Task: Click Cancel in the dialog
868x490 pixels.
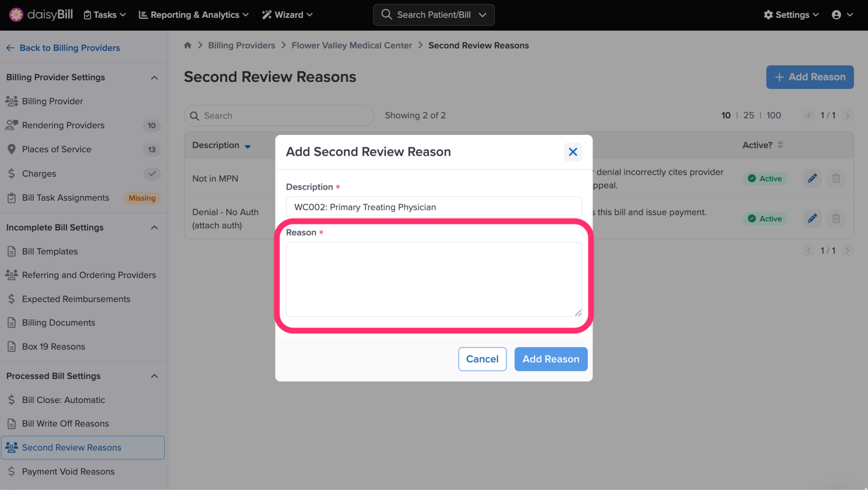Action: [x=482, y=359]
